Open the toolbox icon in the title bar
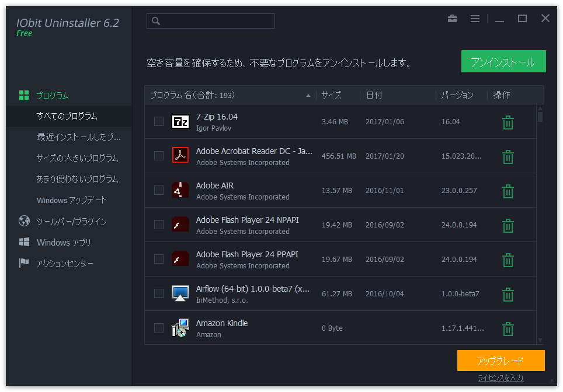Viewport: 563px width, 392px height. 452,18
